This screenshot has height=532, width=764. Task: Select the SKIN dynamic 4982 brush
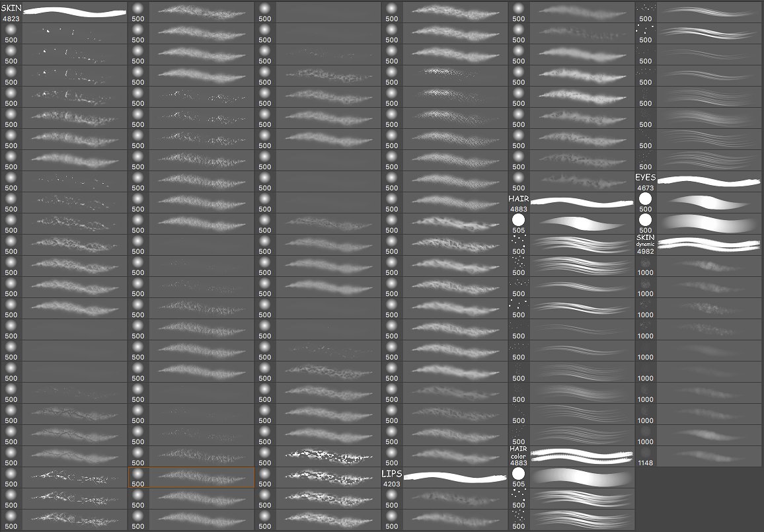tap(699, 245)
